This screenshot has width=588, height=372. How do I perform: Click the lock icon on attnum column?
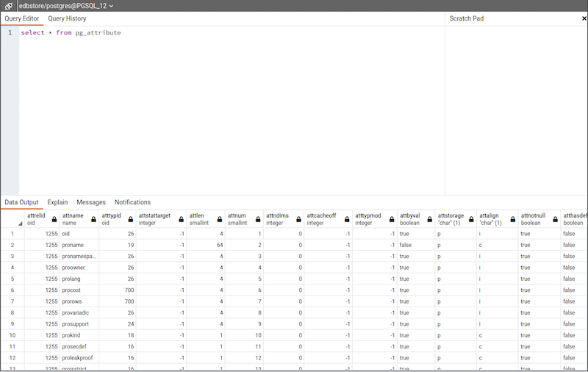click(x=258, y=219)
